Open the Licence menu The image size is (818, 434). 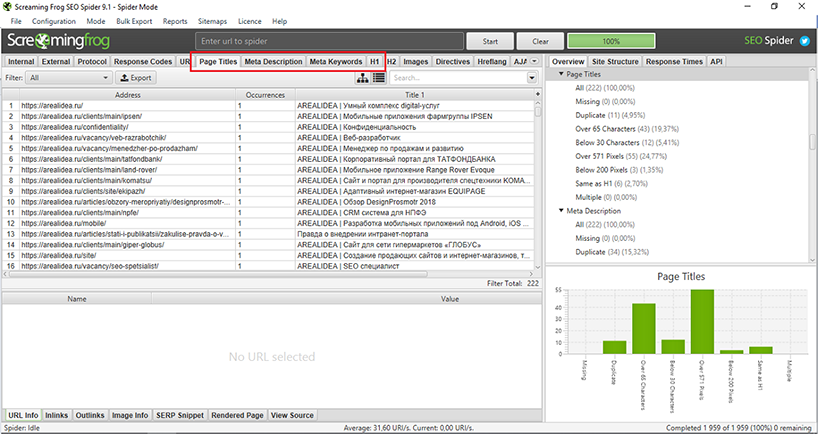(x=250, y=21)
